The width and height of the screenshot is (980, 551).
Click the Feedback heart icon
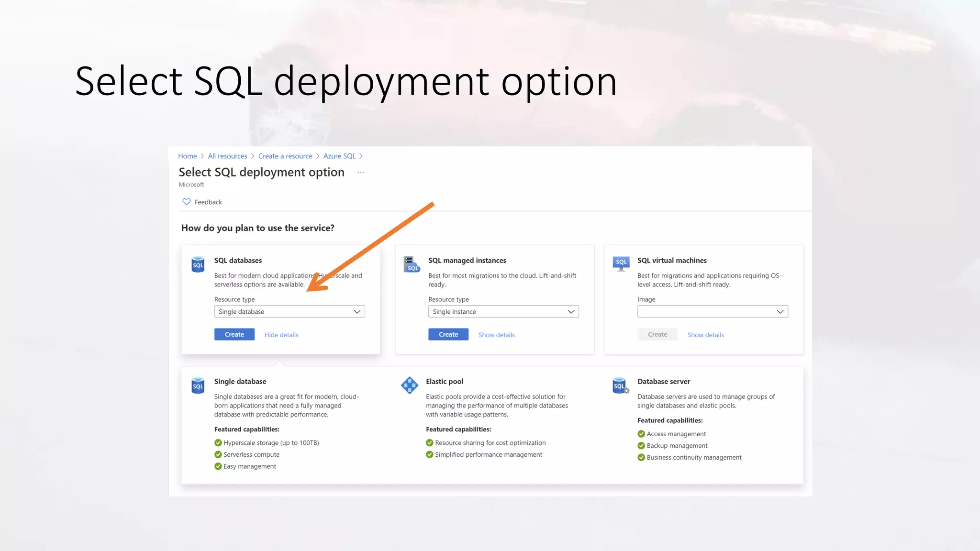187,202
